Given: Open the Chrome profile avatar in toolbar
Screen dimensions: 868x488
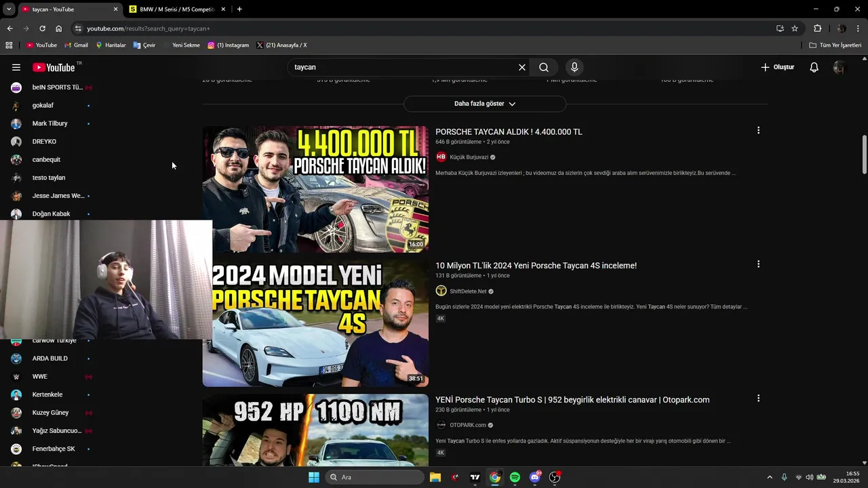Looking at the screenshot, I should point(842,28).
